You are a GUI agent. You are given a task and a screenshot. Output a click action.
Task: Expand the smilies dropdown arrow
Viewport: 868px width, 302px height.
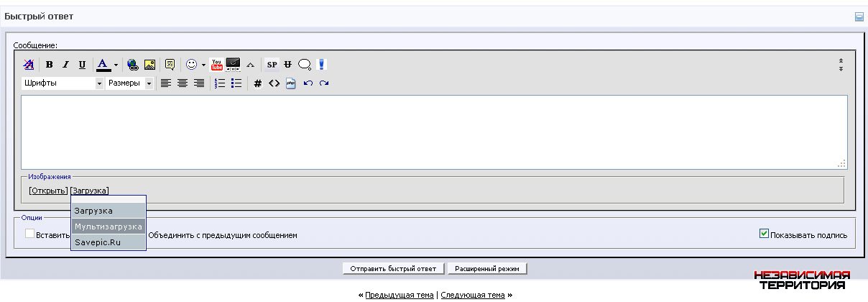point(203,65)
